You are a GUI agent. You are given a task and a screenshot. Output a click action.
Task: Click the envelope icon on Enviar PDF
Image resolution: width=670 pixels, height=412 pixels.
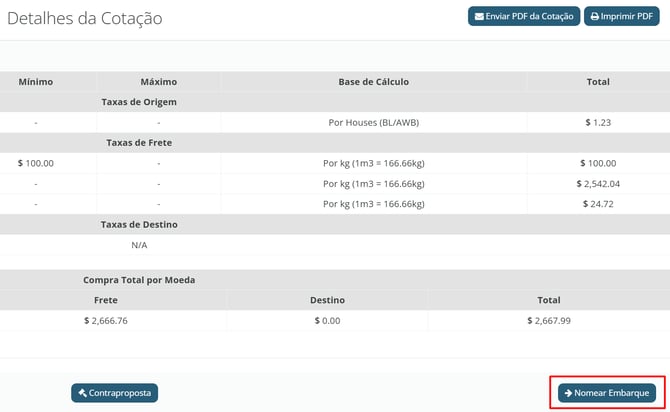click(x=479, y=17)
